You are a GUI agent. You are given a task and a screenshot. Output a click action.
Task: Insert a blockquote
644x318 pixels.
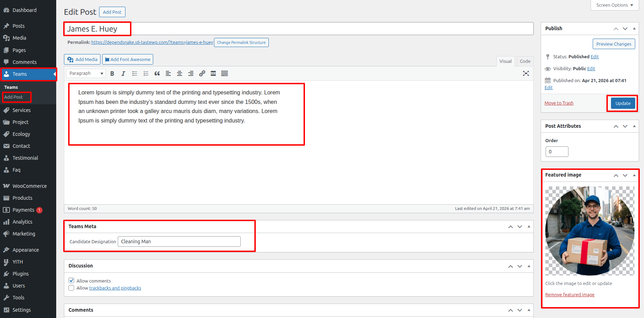tap(157, 73)
